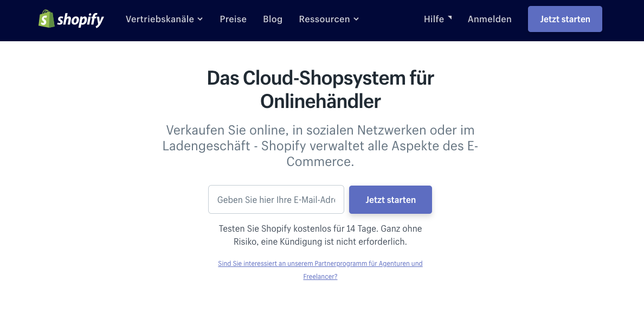Focus the E-Mail-Adresse input field
Viewport: 644px width, 312px height.
click(x=276, y=199)
